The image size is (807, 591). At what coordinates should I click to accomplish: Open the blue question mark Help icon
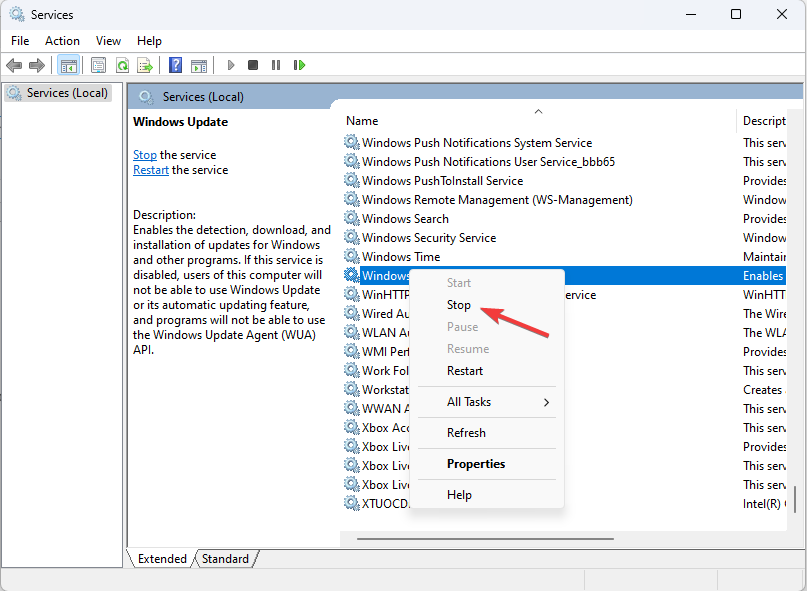click(176, 65)
